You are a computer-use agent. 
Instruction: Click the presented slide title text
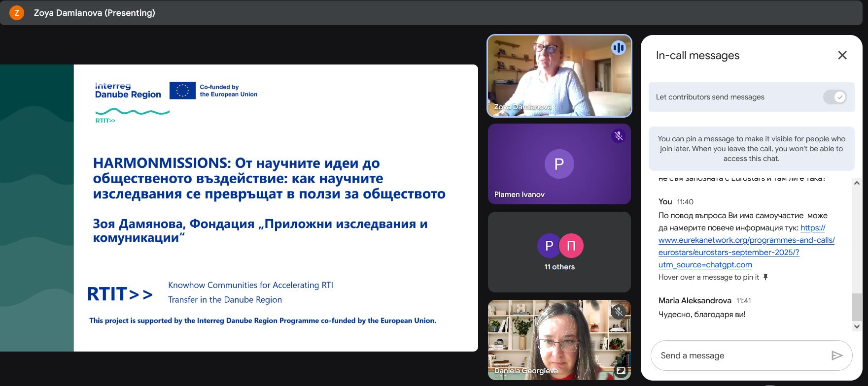(x=269, y=178)
